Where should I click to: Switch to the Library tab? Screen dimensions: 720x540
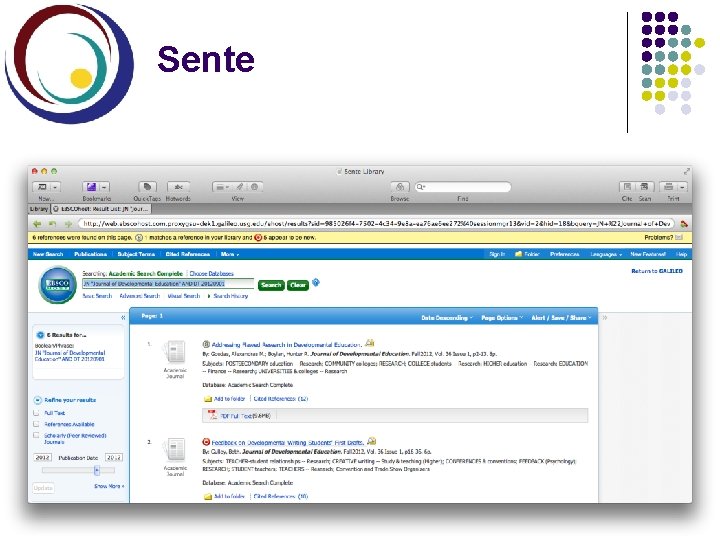click(x=39, y=209)
